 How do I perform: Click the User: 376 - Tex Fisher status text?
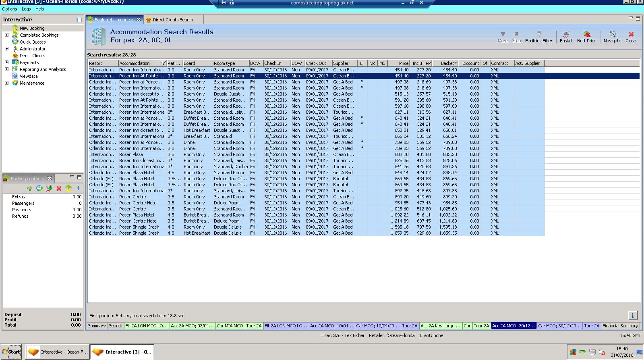pos(343,335)
